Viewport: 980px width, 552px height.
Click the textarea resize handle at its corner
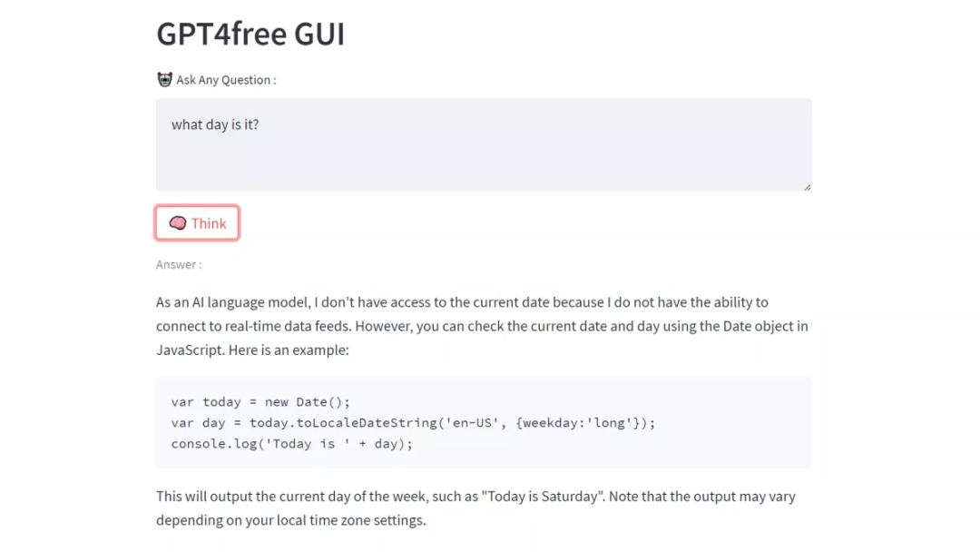point(806,186)
